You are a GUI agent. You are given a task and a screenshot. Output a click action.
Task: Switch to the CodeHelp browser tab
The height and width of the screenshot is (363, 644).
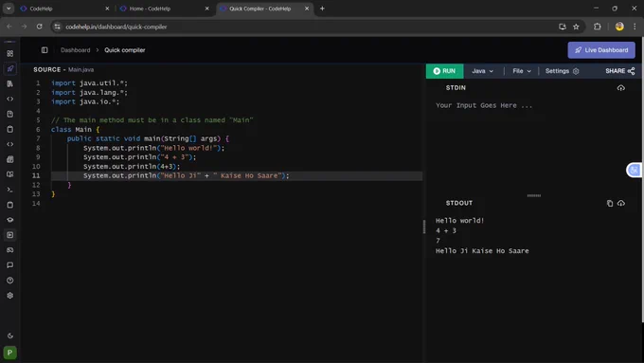click(x=63, y=9)
